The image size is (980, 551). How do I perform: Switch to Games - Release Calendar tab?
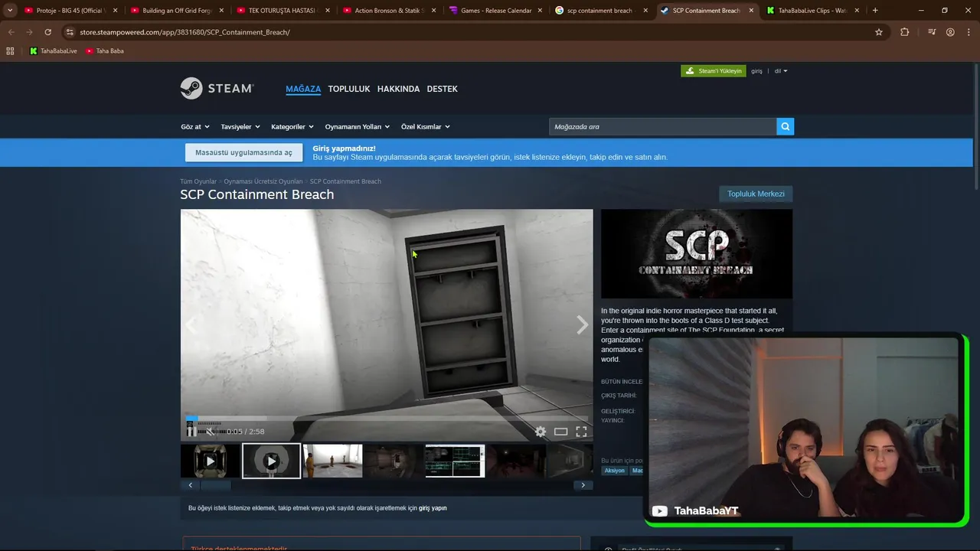495,11
